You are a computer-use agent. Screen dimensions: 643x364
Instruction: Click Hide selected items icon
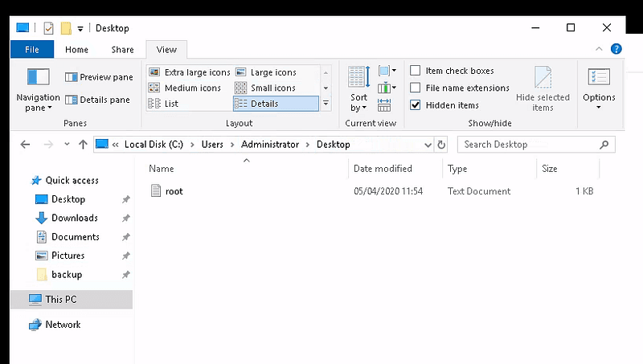click(543, 89)
